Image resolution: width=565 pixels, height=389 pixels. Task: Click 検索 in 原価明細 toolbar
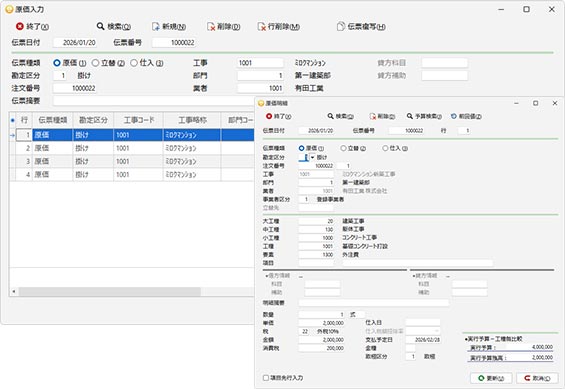point(341,116)
